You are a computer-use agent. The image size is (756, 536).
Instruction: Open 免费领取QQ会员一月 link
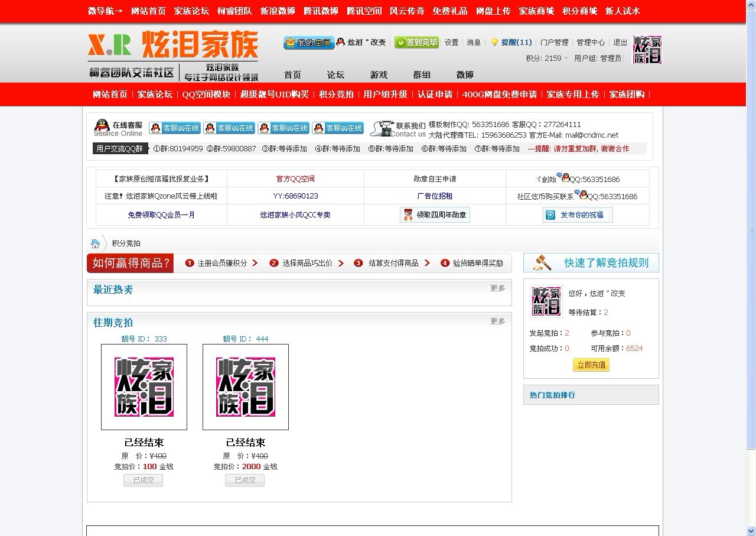[161, 215]
